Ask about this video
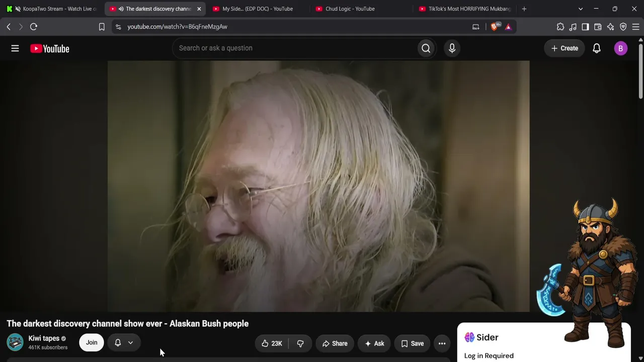The image size is (644, 362). 374,343
